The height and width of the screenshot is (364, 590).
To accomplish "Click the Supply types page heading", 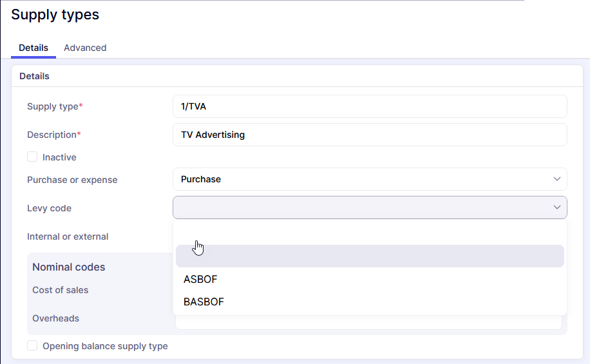I will click(55, 15).
